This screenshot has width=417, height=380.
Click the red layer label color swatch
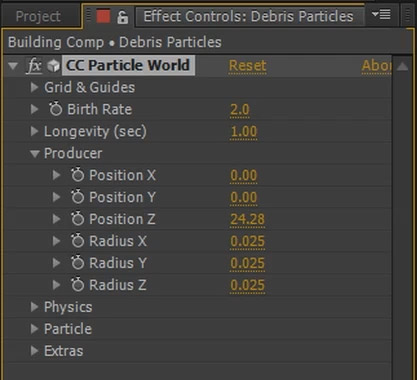(x=103, y=16)
